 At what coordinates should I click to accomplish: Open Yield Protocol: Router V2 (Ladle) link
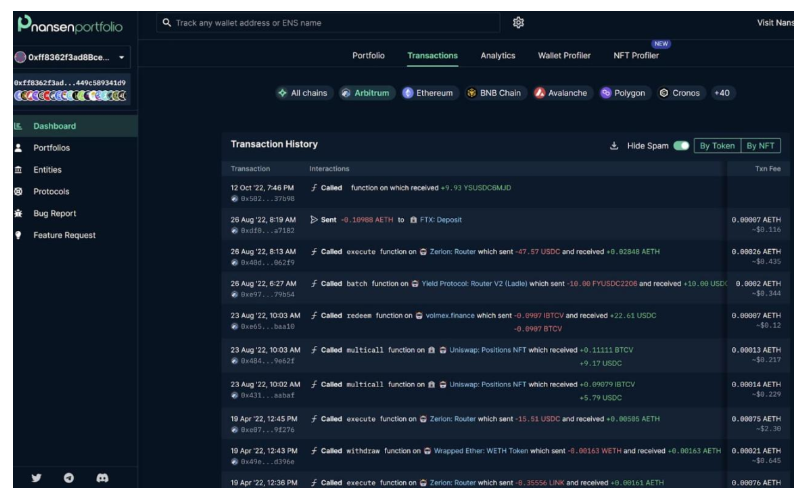(x=474, y=284)
